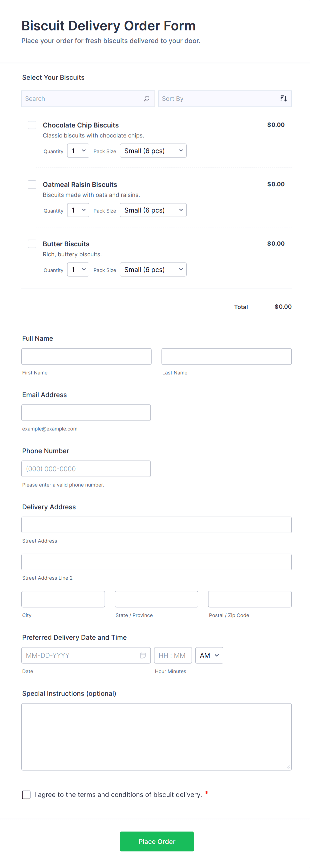Select the Oatmeal Raisin Biscuits checkbox
Viewport: 310px width, 868px height.
(x=32, y=184)
